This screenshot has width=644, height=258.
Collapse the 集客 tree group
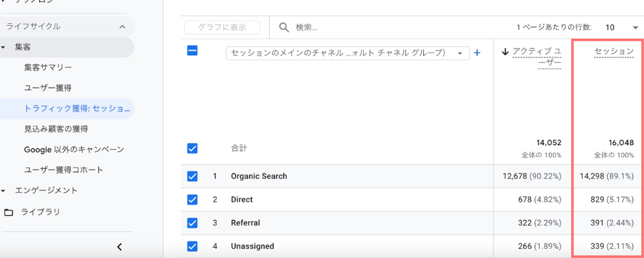pyautogui.click(x=3, y=47)
